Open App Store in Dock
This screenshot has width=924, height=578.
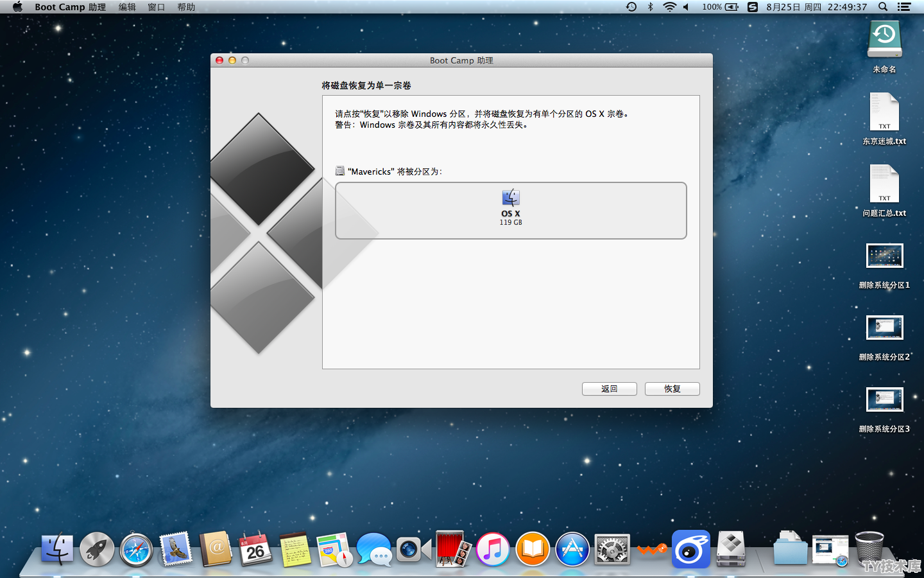click(572, 550)
